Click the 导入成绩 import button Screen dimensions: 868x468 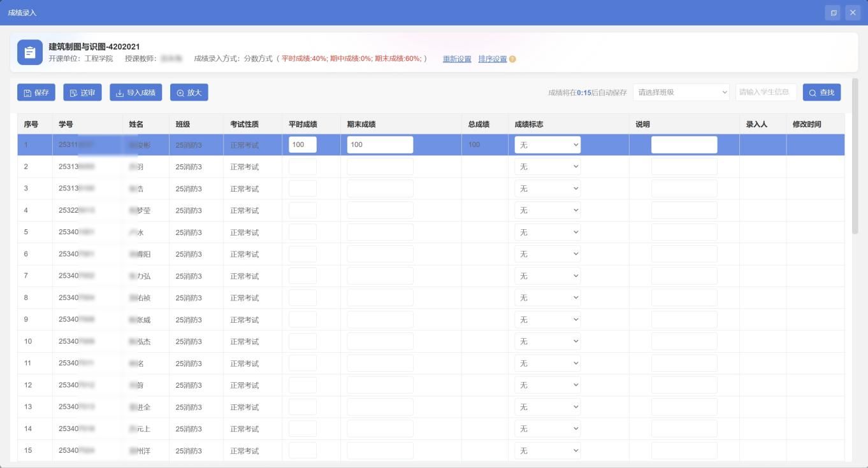pos(136,92)
